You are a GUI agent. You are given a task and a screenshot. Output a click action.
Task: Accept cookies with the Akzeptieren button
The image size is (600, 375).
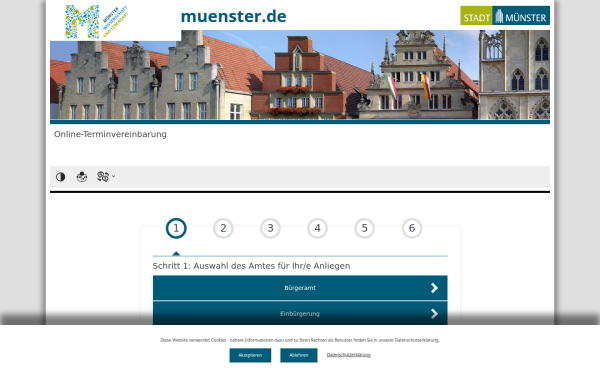250,355
